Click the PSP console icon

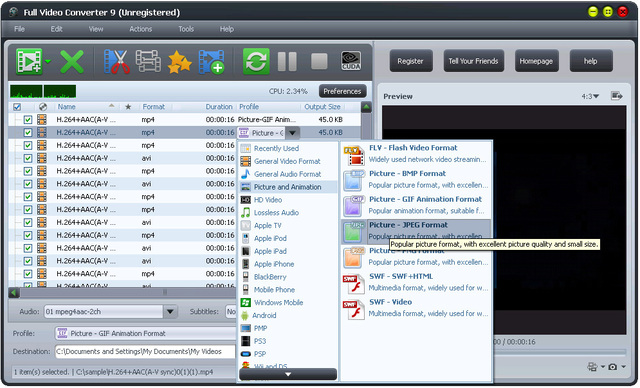(x=246, y=354)
